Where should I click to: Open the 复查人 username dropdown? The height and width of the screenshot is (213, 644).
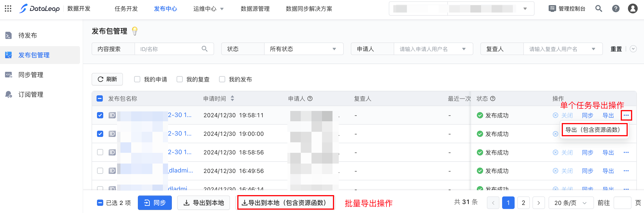pyautogui.click(x=563, y=49)
